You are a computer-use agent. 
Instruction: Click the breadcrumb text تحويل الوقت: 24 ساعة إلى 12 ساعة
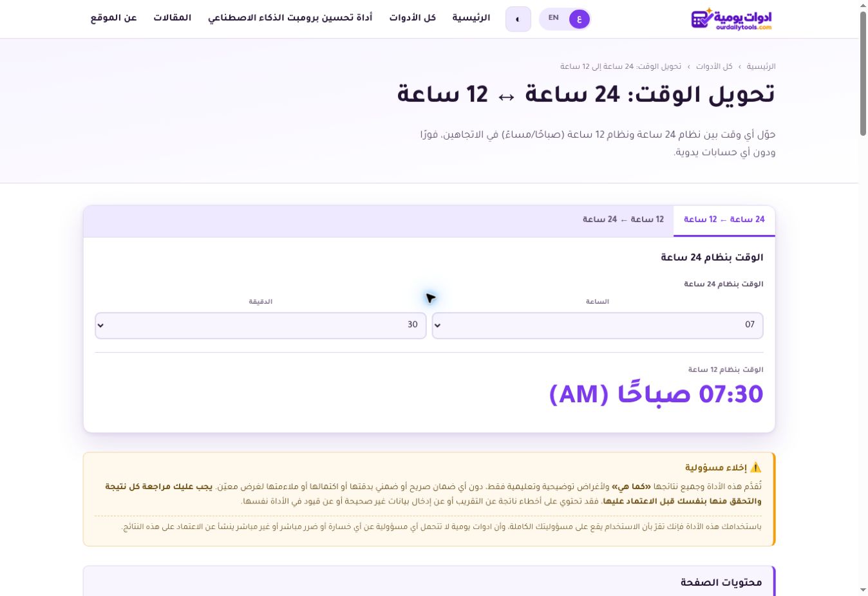click(x=621, y=66)
